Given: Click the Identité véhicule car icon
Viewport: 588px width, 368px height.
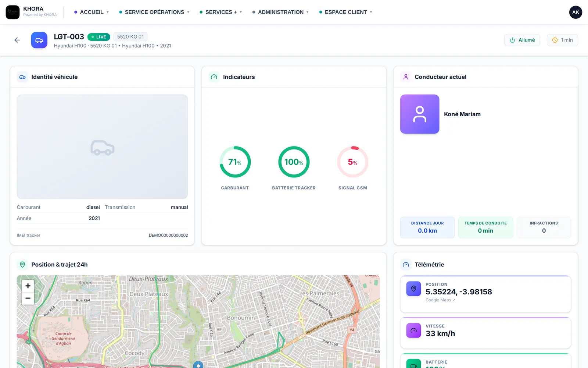Looking at the screenshot, I should point(22,77).
